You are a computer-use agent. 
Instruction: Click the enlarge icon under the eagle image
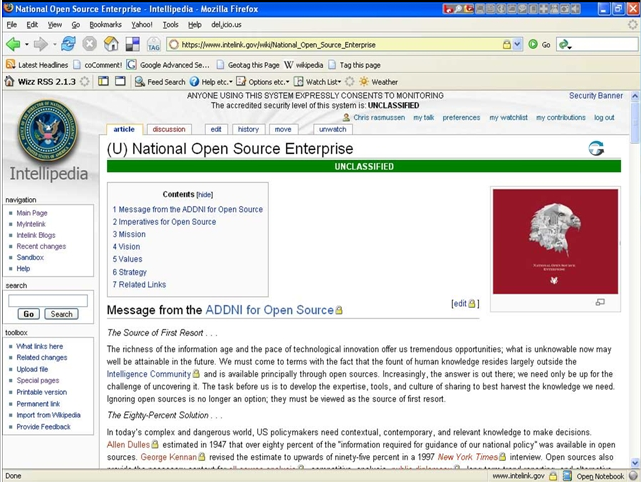click(x=600, y=302)
